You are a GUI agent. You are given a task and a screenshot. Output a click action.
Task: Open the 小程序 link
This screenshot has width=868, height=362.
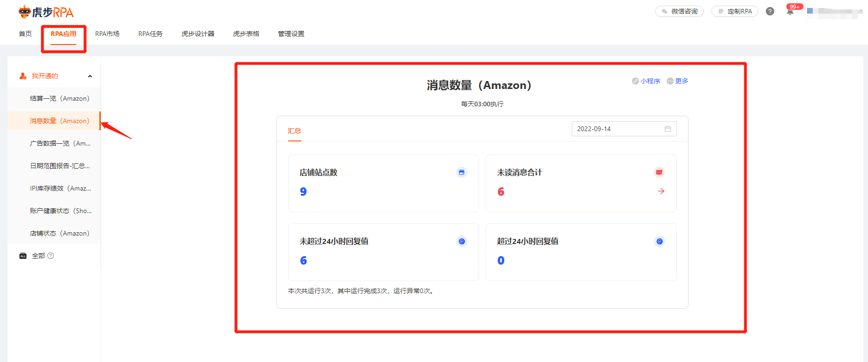[646, 81]
